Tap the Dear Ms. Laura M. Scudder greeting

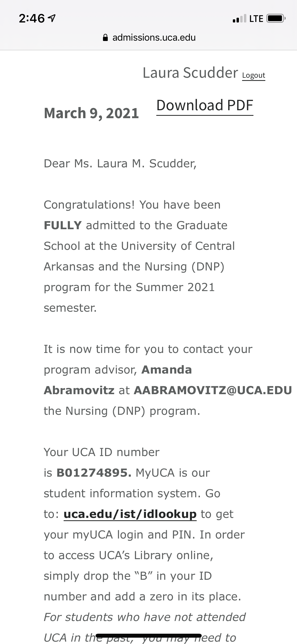coord(120,164)
